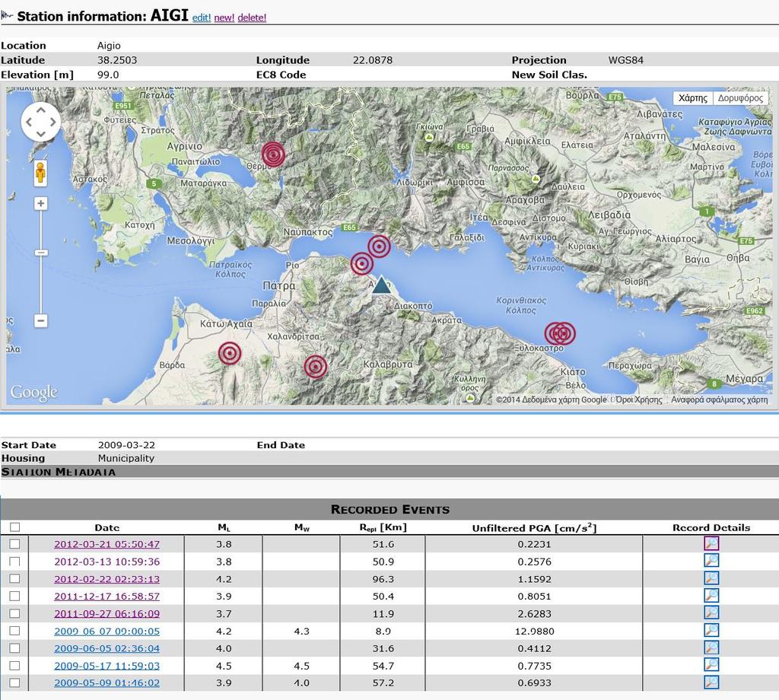Check the box for 2011-12-17 16:58:57 event
This screenshot has width=779, height=700.
coord(15,597)
